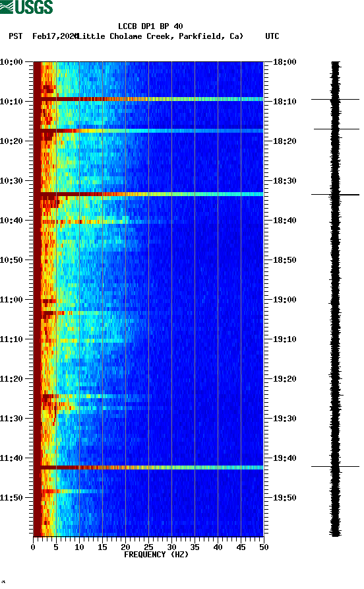Click the date label 'Feb17,2020'

pos(55,36)
